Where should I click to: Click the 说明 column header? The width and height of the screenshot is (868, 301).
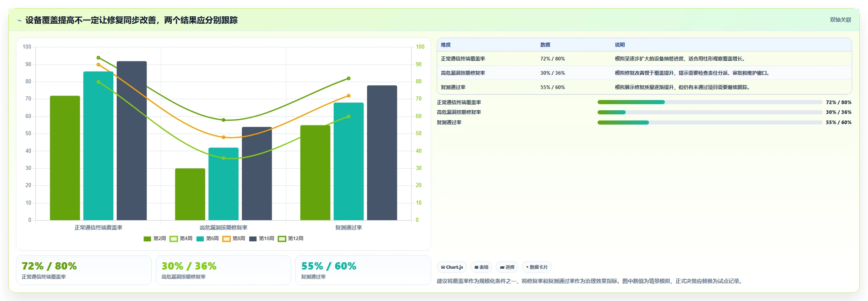click(620, 45)
